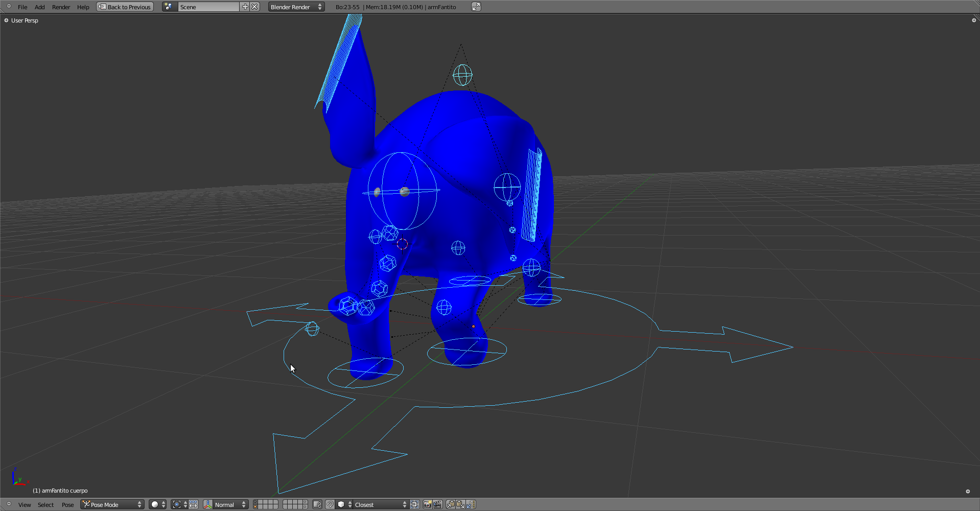This screenshot has width=980, height=511.
Task: Open the Render menu
Action: tap(61, 7)
